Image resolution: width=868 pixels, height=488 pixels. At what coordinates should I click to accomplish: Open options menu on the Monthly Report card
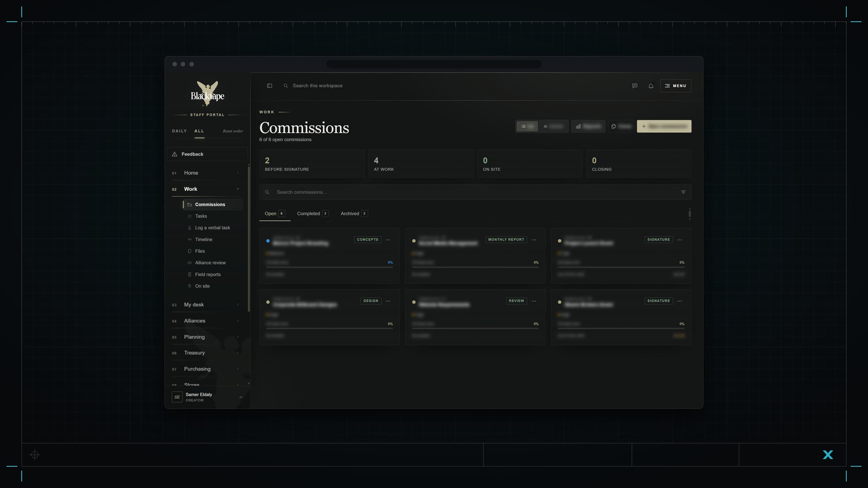click(x=534, y=240)
